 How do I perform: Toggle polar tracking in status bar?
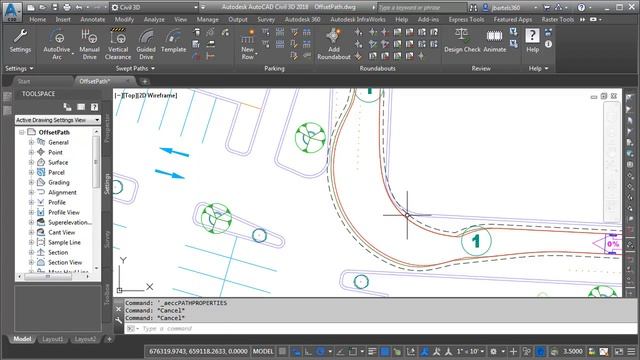(320, 351)
